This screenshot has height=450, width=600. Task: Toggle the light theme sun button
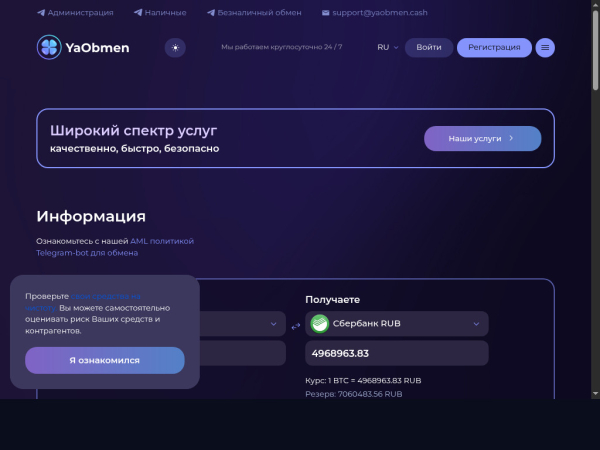[x=175, y=48]
